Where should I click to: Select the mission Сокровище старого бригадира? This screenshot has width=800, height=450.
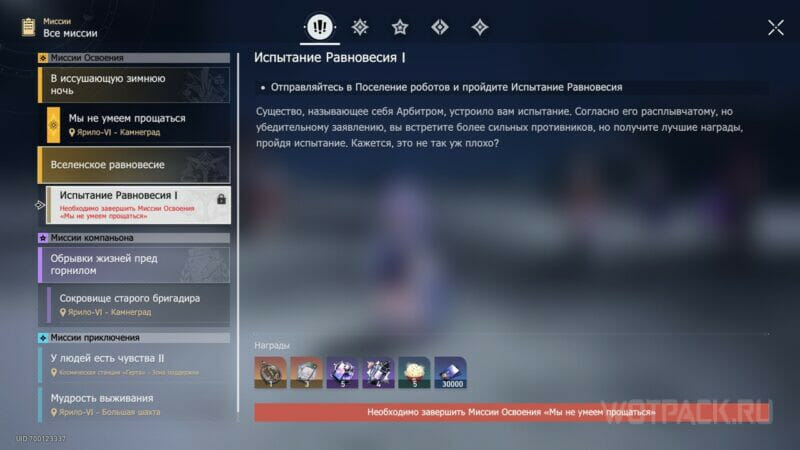click(x=138, y=305)
